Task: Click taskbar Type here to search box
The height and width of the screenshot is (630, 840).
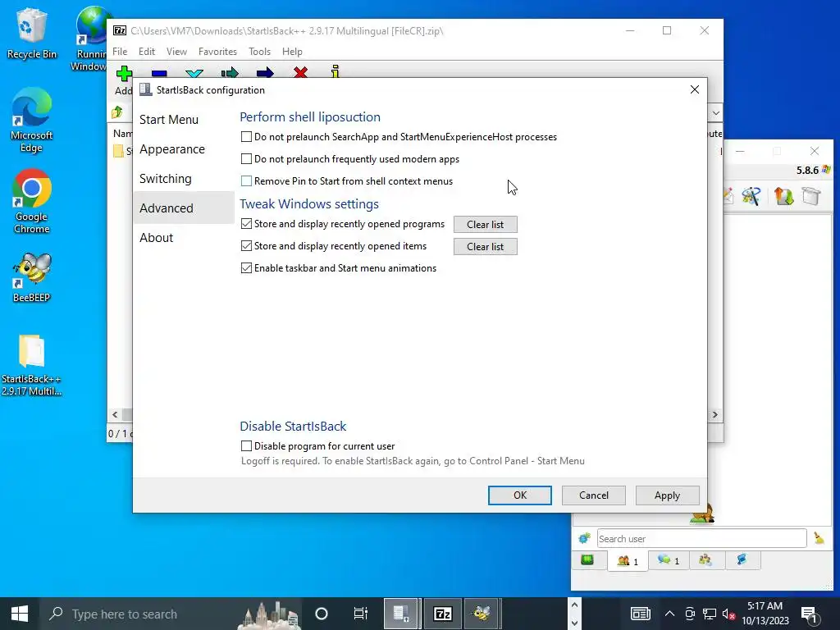Action: point(173,614)
